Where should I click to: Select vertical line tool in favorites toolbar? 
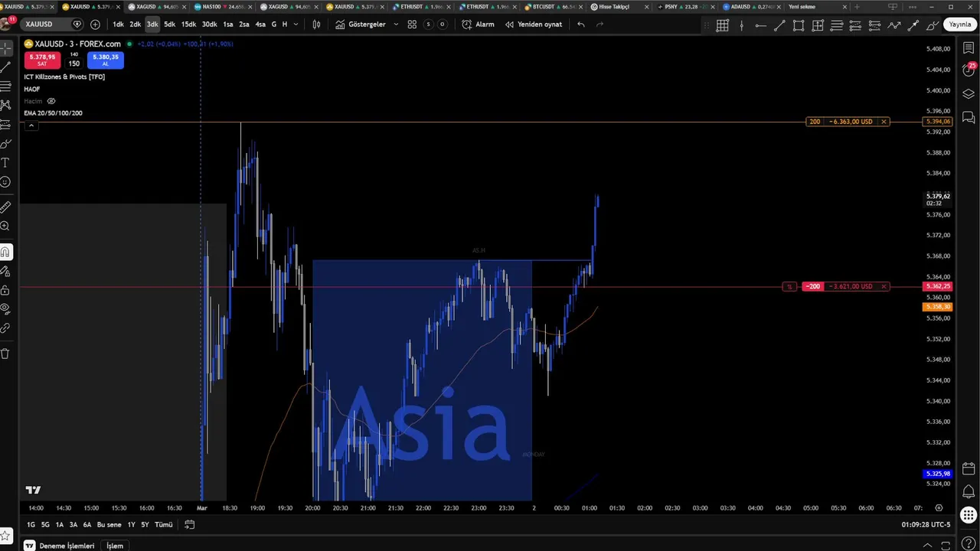[741, 25]
